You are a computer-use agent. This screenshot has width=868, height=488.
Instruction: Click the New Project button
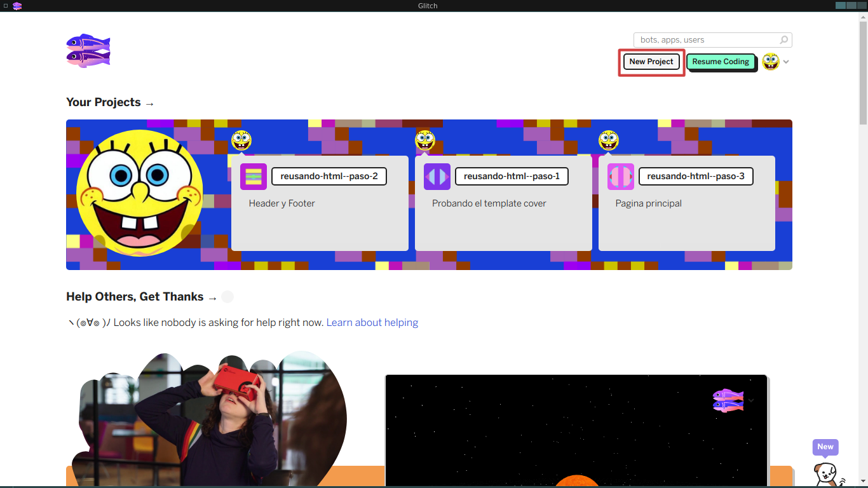point(651,62)
